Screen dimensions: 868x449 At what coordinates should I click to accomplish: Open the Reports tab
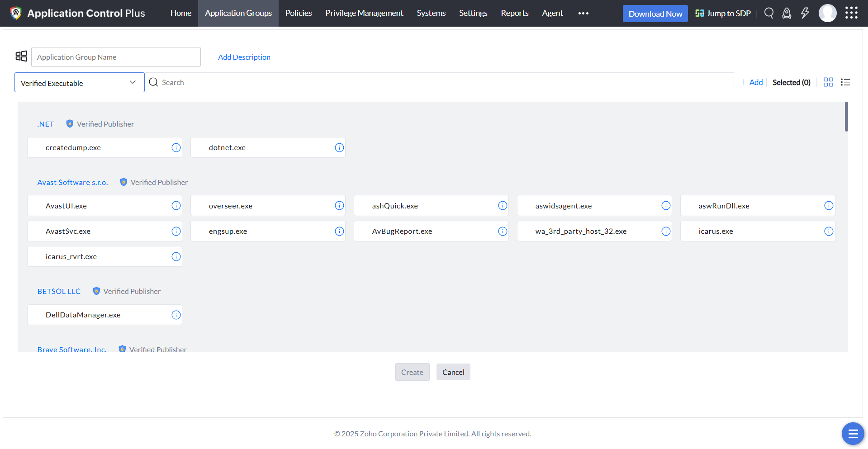click(x=515, y=13)
